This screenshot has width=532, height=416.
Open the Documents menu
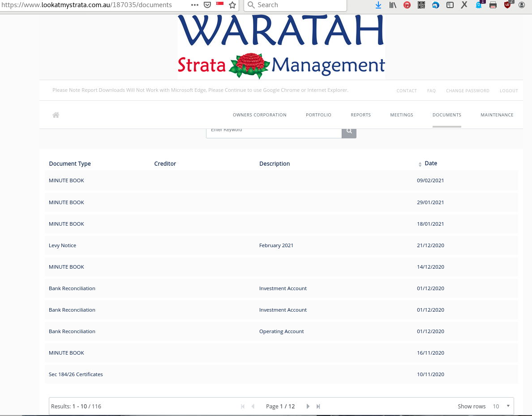[x=447, y=115]
